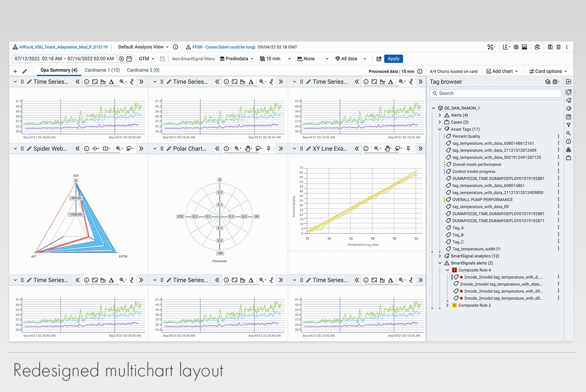586x392 pixels.
Task: Expand the Cases (2) tree node
Action: click(x=440, y=122)
